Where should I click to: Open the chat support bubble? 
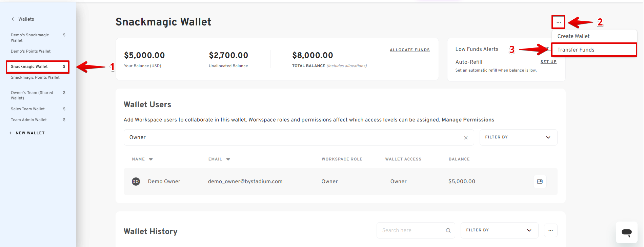(626, 232)
